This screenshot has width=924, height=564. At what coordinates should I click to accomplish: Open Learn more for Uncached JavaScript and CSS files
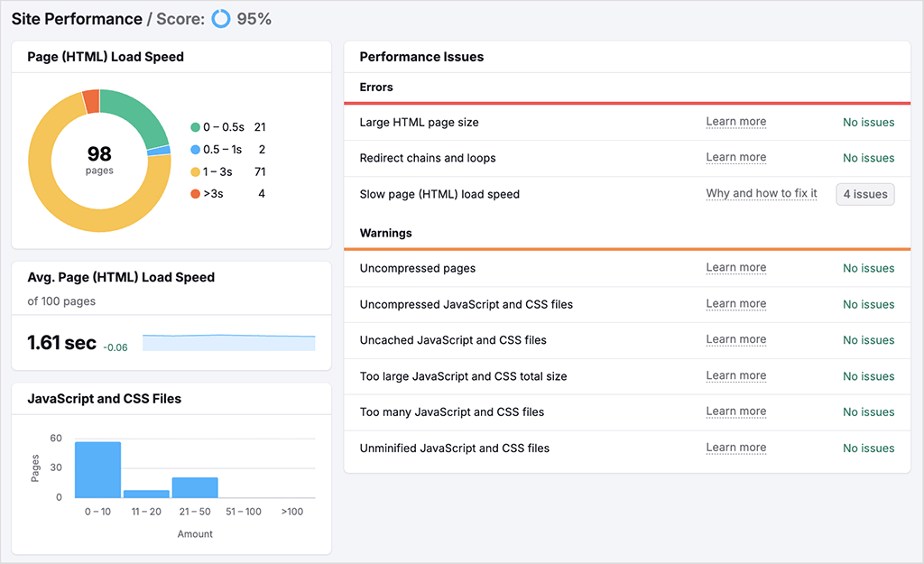736,339
